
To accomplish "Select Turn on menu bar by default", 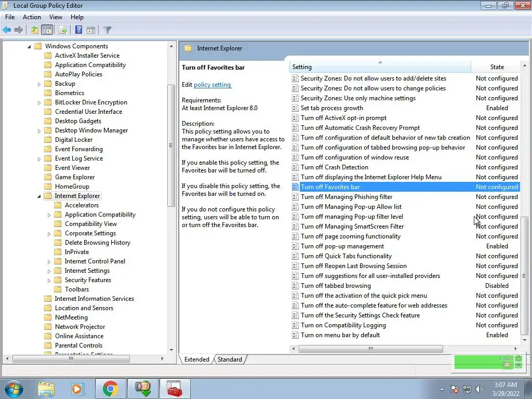I will coord(405,335).
